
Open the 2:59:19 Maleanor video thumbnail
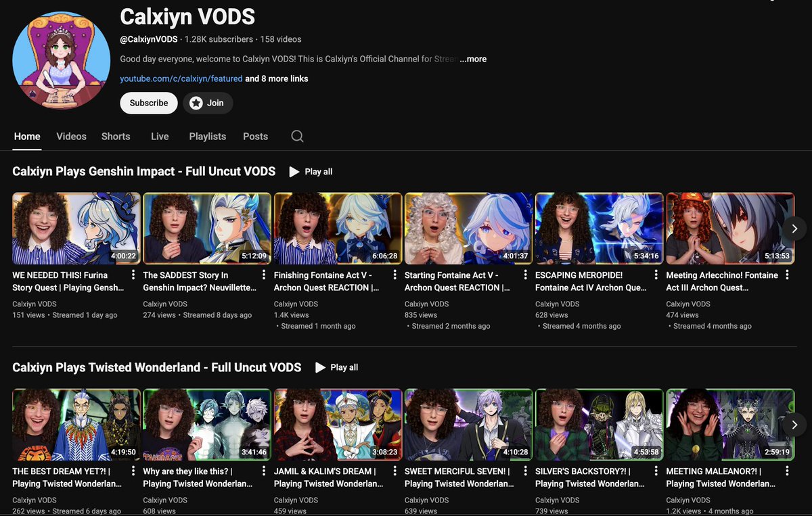coord(730,425)
